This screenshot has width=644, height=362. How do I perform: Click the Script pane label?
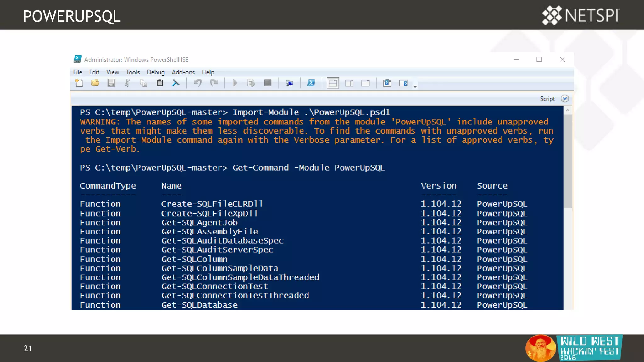[x=547, y=99]
